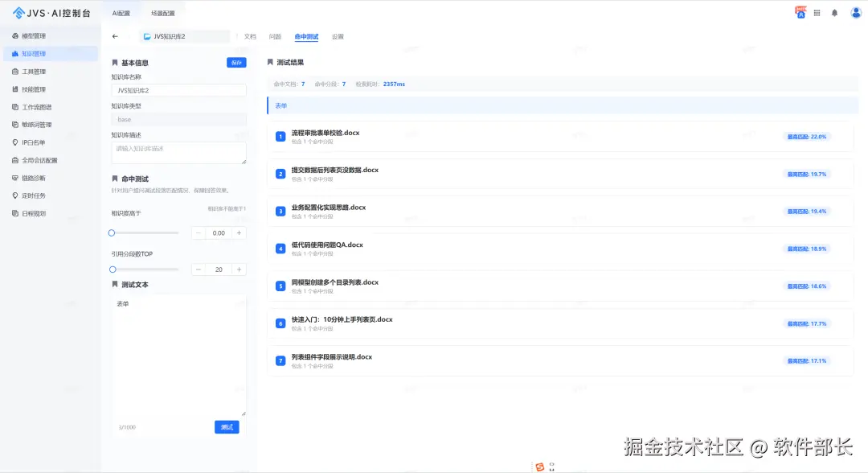Click the back arrow beside JVS知识库2
868x473 pixels.
(x=115, y=36)
